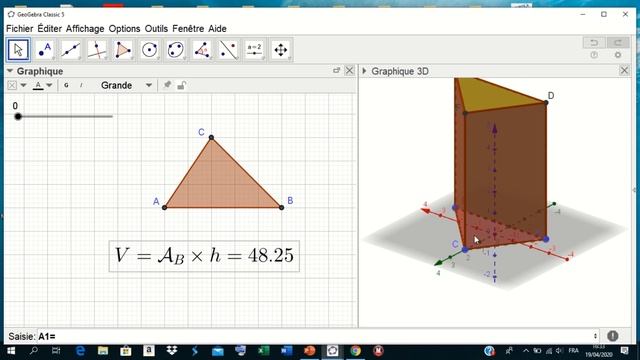
Task: Click the text color A button
Action: tap(38, 85)
